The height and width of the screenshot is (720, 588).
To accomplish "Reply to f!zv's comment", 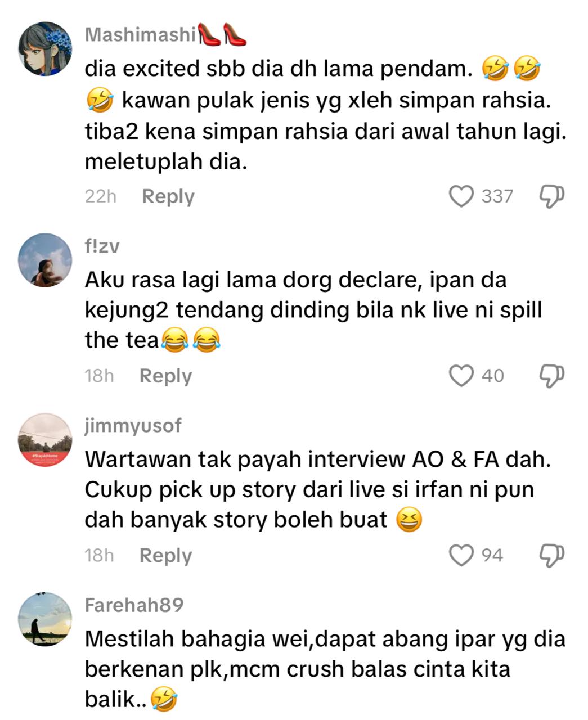I will pos(165,376).
